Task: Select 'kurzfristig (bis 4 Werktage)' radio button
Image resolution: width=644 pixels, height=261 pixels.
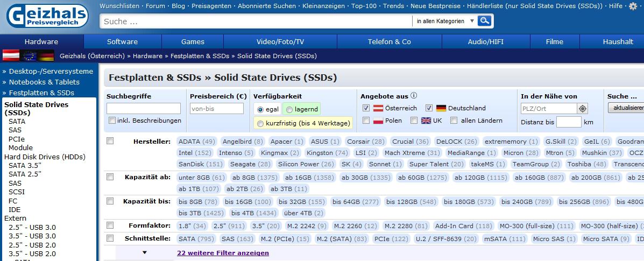Action: pos(260,123)
